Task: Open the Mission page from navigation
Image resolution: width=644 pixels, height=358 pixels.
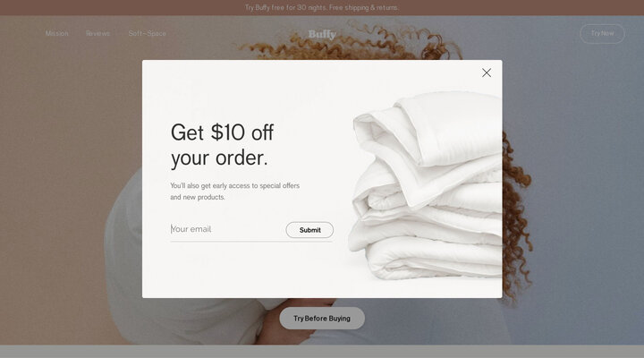Action: [x=56, y=33]
